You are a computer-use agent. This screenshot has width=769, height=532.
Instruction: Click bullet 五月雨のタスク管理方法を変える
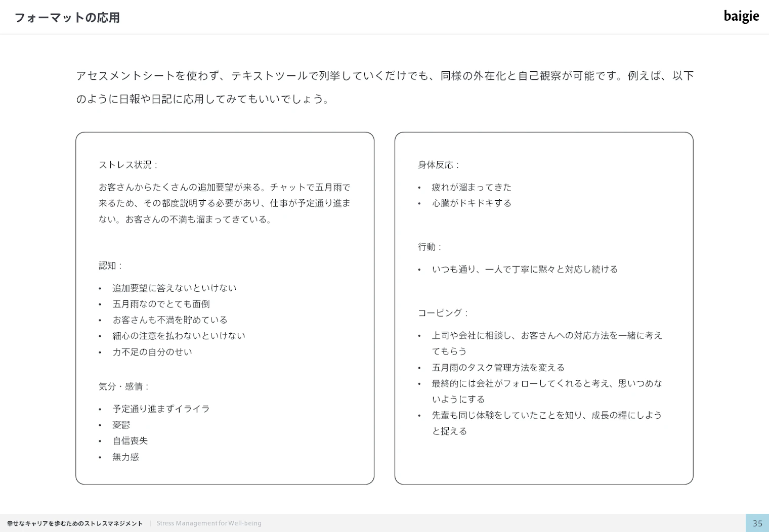[x=498, y=368]
